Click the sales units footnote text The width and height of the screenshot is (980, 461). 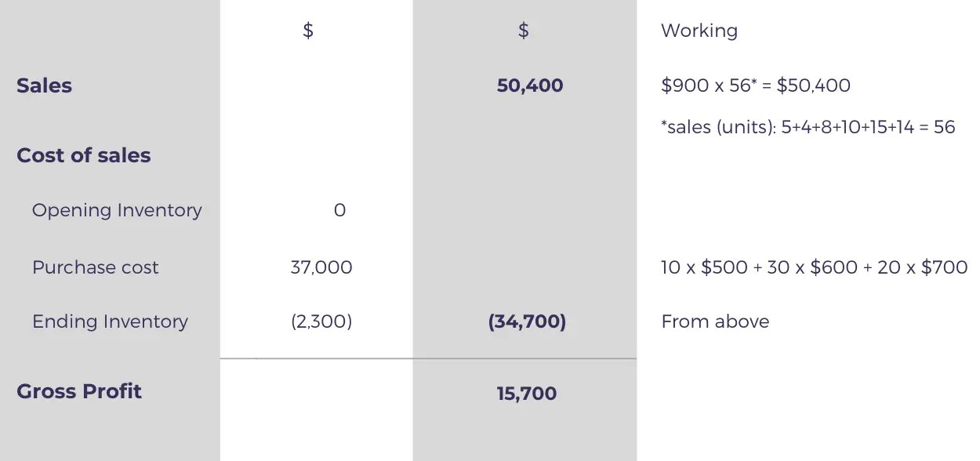tap(808, 127)
